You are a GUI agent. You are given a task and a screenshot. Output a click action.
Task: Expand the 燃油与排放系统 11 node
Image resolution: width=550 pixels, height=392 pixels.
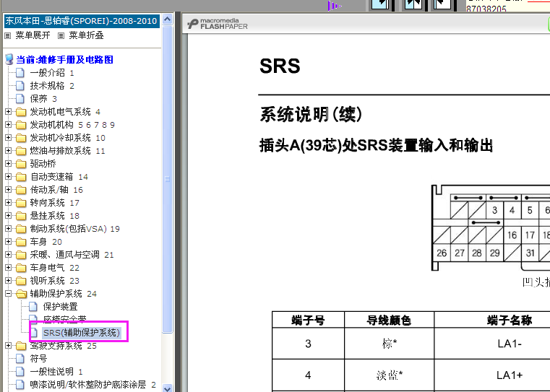(x=8, y=151)
